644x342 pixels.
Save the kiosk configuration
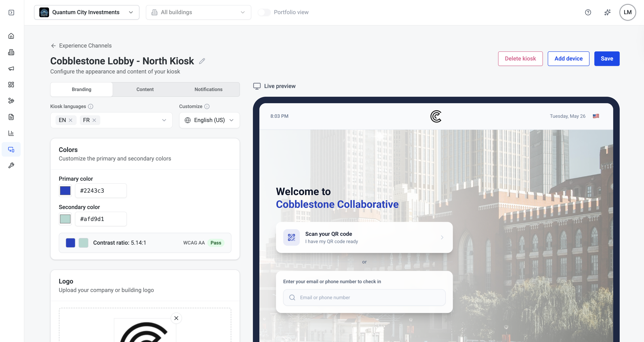point(607,59)
